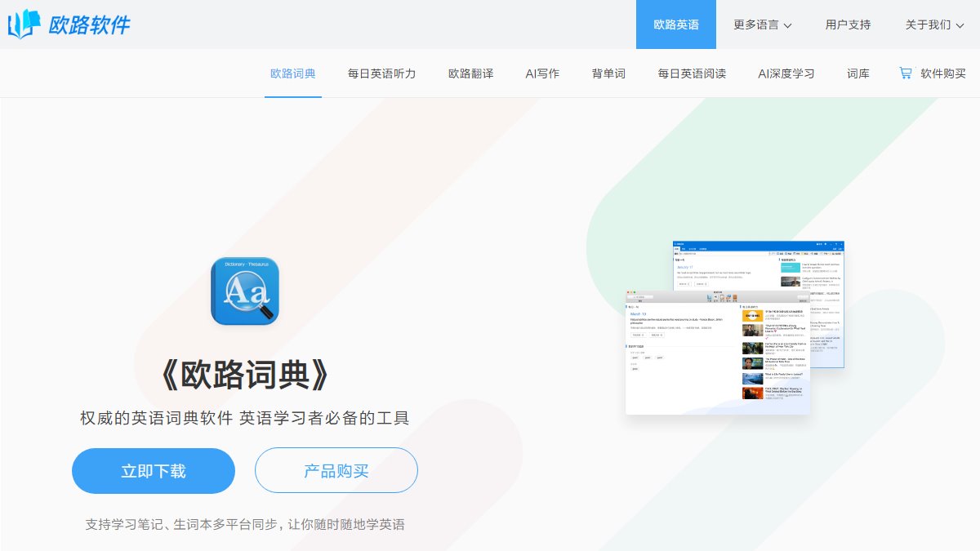This screenshot has width=980, height=551.
Task: Go to 每日英语阅读
Action: click(692, 73)
